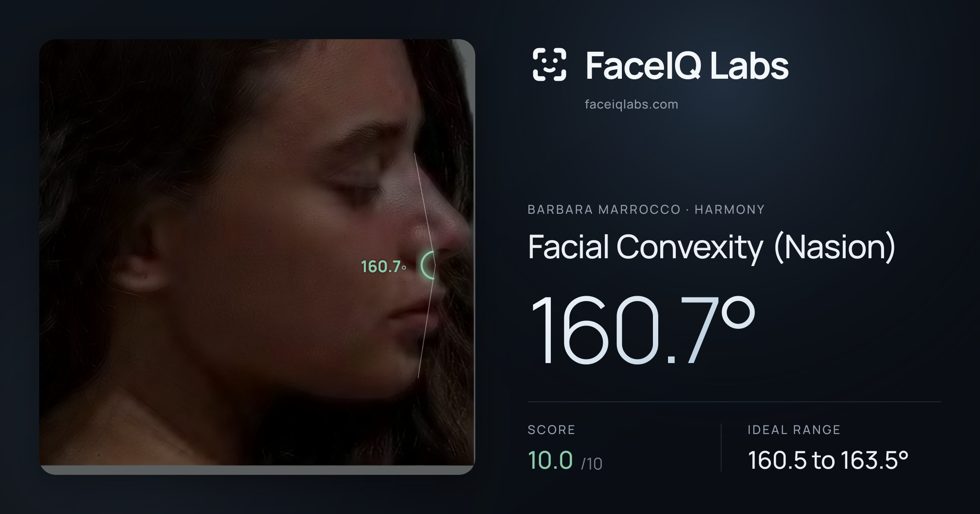The image size is (980, 514).
Task: Click the 10.0 /10 score value
Action: [565, 461]
